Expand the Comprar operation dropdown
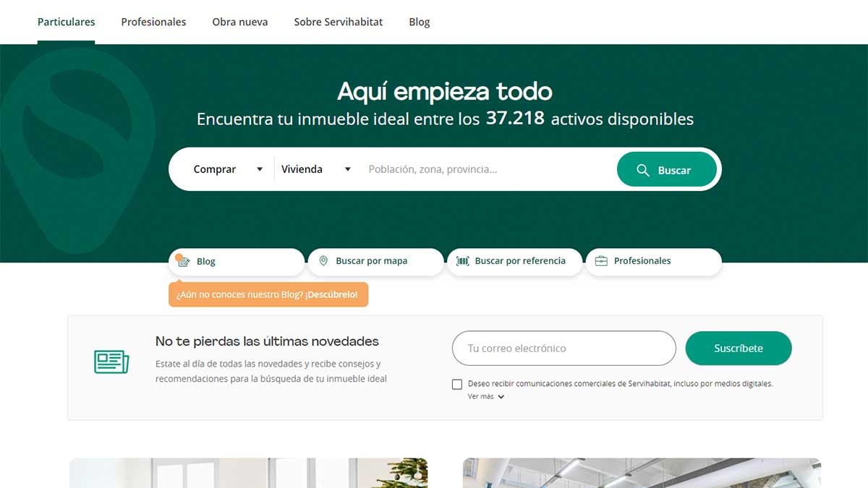The image size is (868, 488). click(227, 169)
